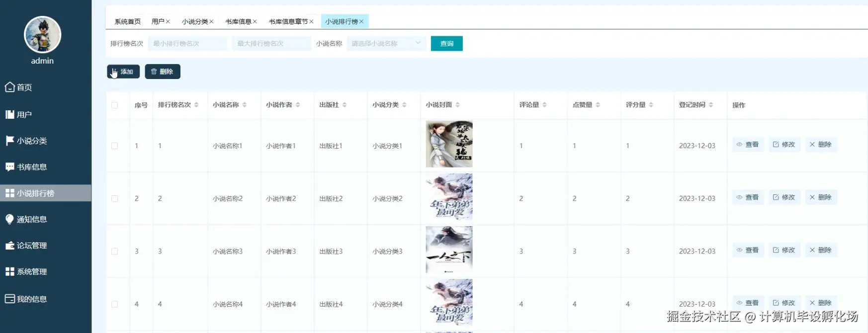This screenshot has width=868, height=333.
Task: Click the 删除 batch delete button
Action: click(x=163, y=72)
